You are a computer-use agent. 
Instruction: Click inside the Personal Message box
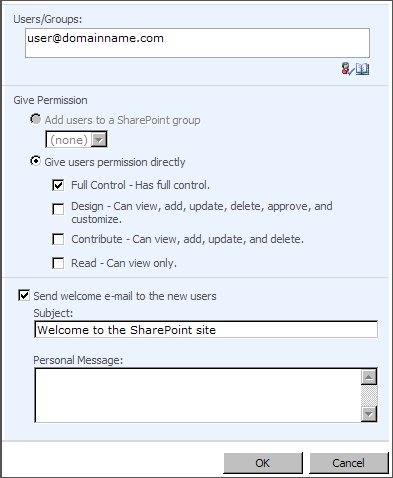(x=198, y=395)
